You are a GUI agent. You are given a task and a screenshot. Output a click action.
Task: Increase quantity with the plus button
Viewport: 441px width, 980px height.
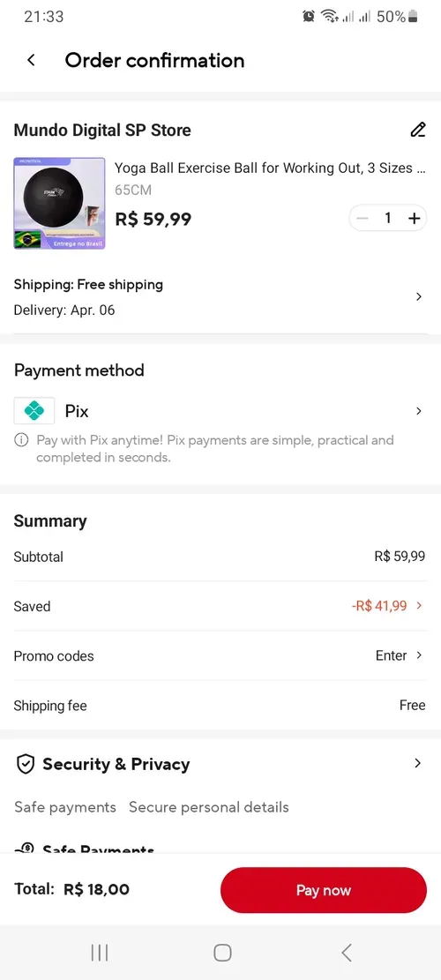click(x=414, y=218)
